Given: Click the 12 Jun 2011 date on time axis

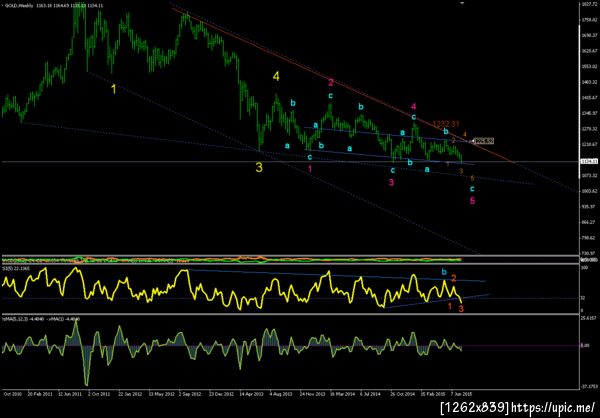Looking at the screenshot, I should tap(70, 394).
